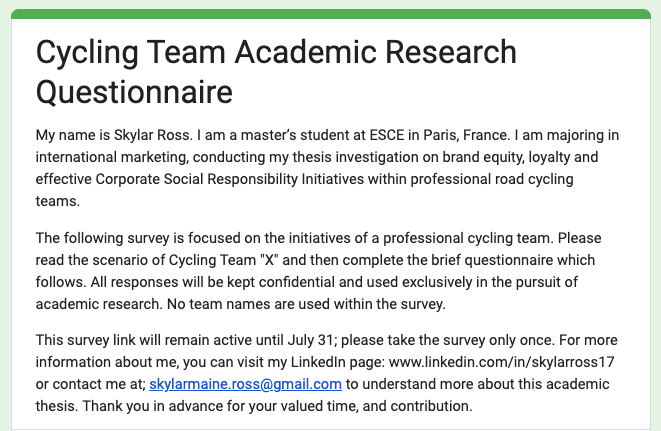The height and width of the screenshot is (431, 661).
Task: Select the word "Questionnaire" in the title
Action: coord(134,91)
